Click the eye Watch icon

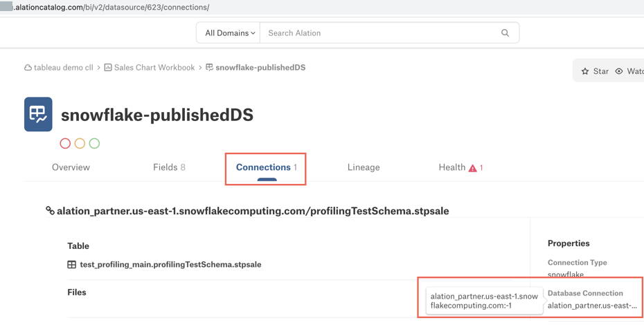click(619, 71)
